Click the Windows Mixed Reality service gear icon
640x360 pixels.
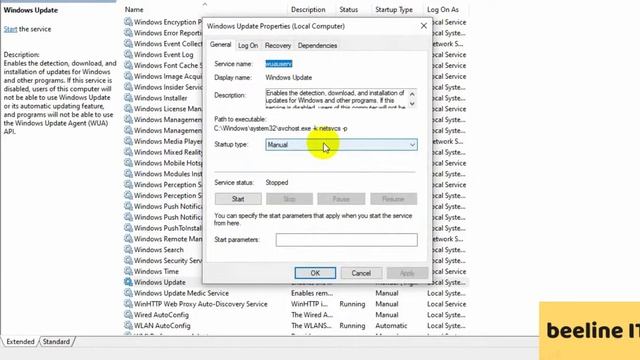(x=128, y=152)
